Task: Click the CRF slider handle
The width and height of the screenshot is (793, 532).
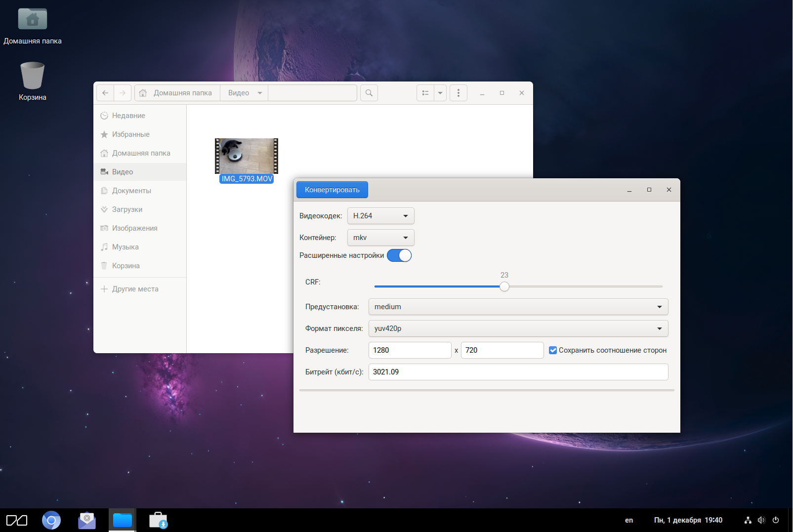Action: 504,286
